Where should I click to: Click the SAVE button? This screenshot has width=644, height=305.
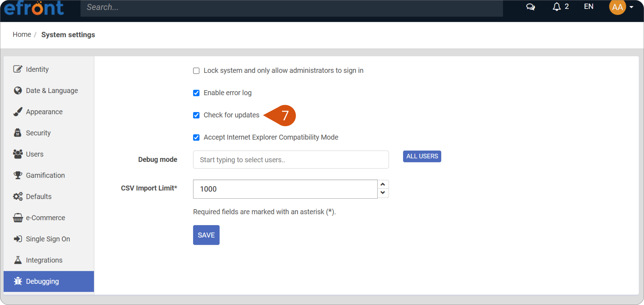click(x=206, y=235)
